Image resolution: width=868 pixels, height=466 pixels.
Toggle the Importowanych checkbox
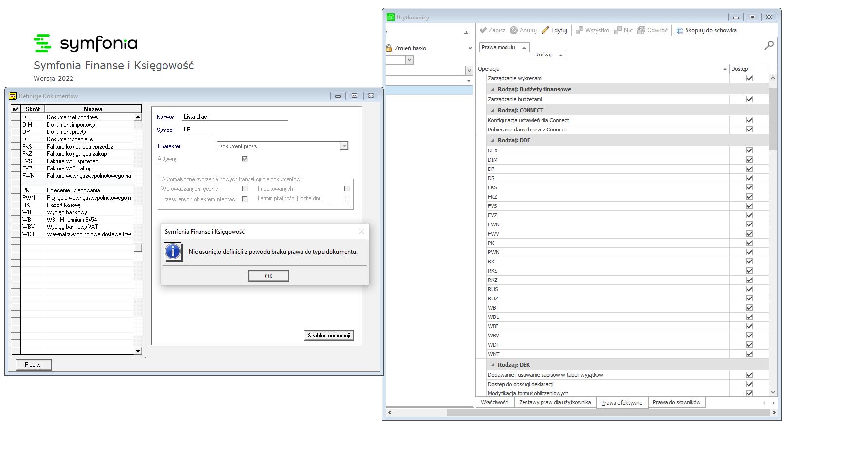point(347,188)
